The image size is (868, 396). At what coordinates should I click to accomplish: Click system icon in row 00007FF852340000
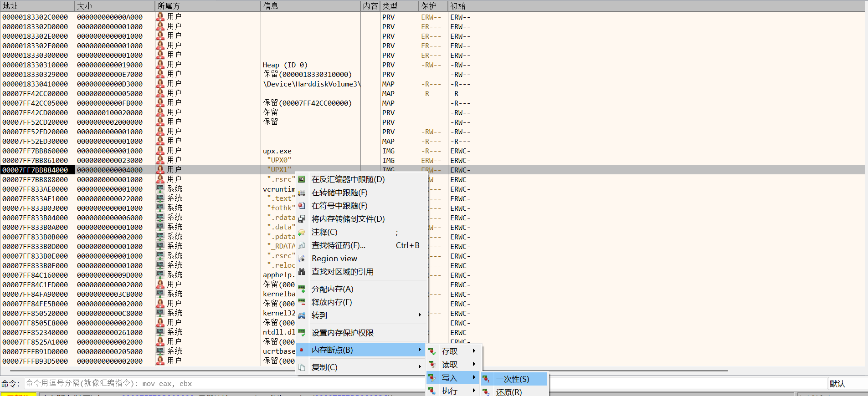coord(160,332)
